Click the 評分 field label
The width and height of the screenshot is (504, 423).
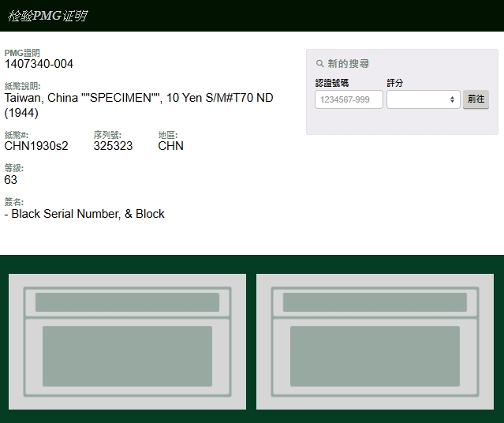[394, 83]
